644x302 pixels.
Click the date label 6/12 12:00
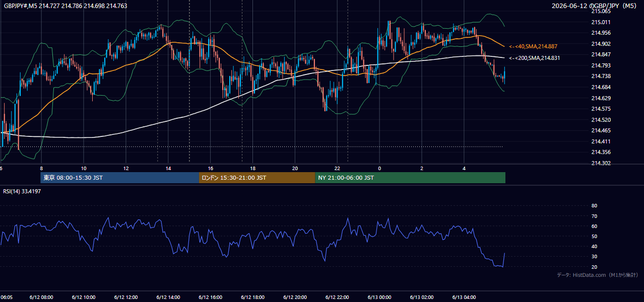(x=126, y=297)
